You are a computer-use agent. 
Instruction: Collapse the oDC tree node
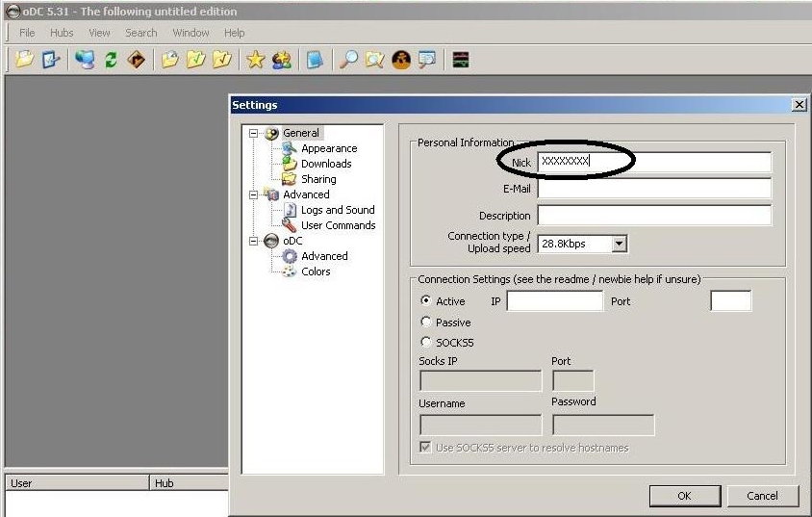tap(254, 241)
